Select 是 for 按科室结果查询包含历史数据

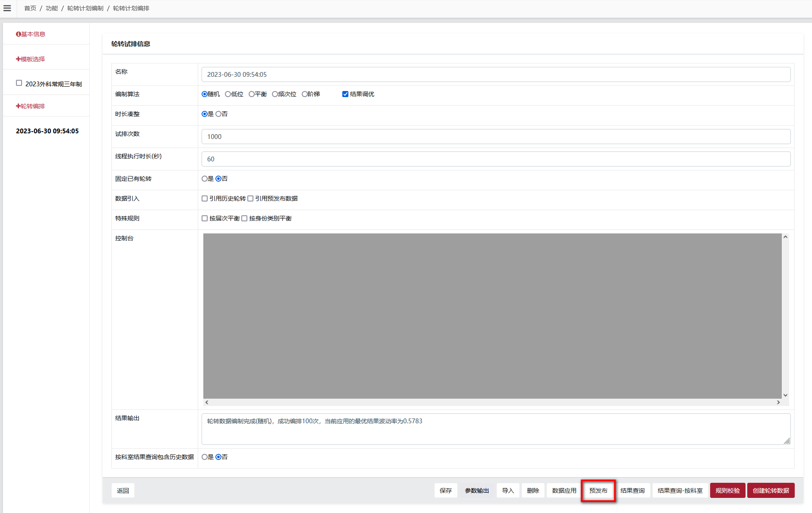205,457
